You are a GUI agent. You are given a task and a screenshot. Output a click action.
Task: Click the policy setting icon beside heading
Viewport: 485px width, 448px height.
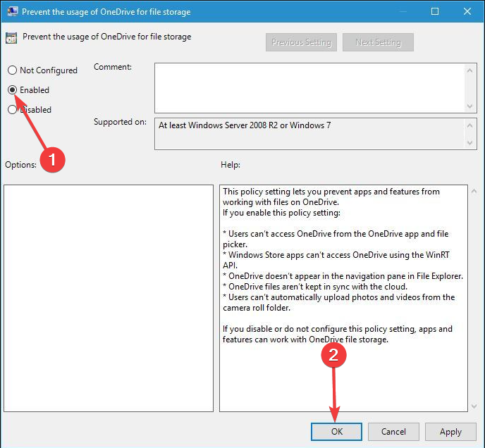[x=11, y=38]
